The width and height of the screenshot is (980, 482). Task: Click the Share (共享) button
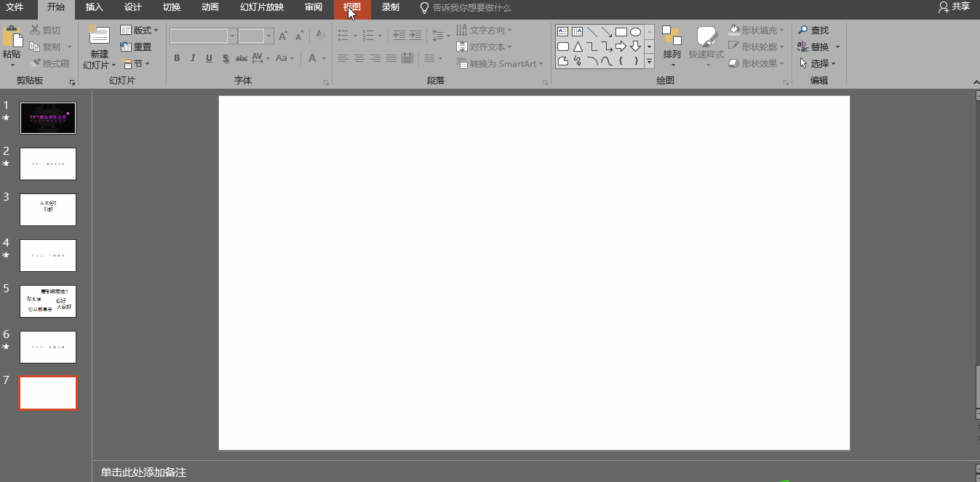pyautogui.click(x=954, y=7)
